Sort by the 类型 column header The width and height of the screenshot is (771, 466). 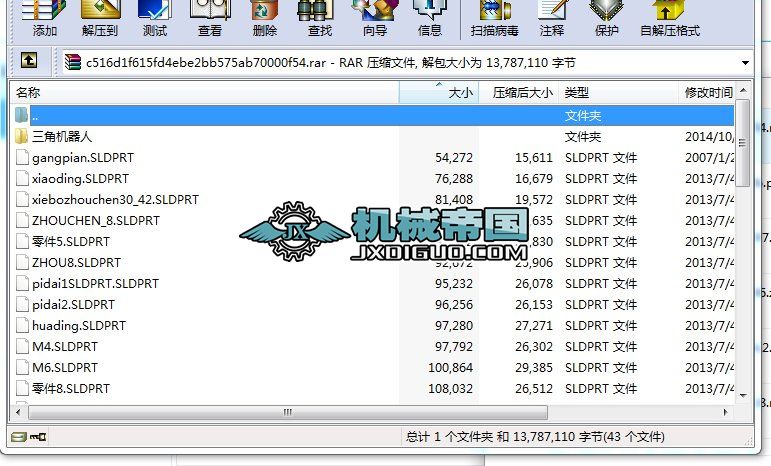(x=618, y=92)
